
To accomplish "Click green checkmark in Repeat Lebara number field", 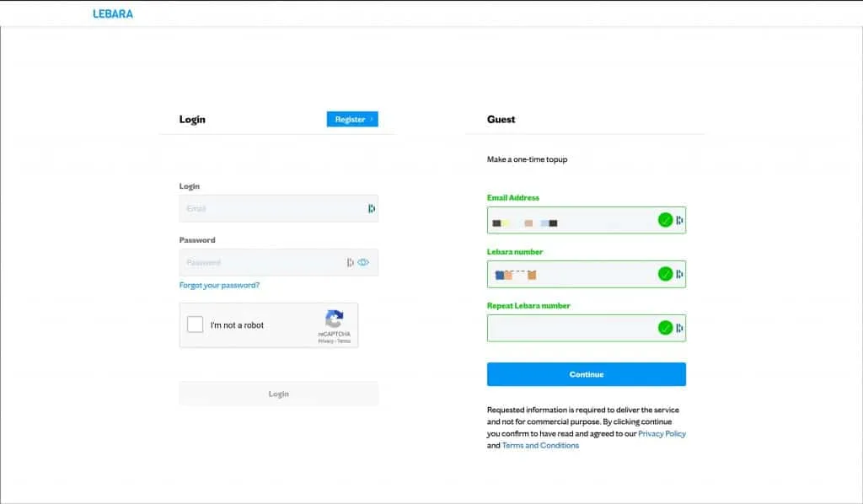I will tap(665, 328).
